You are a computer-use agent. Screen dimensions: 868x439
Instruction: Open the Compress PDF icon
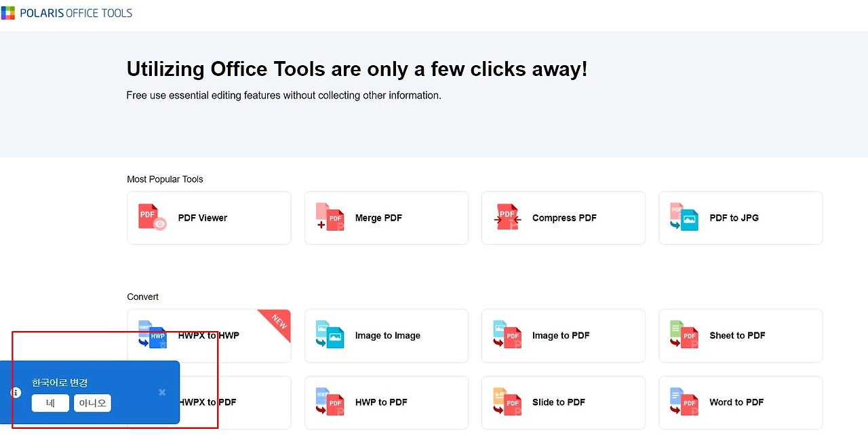(x=507, y=217)
